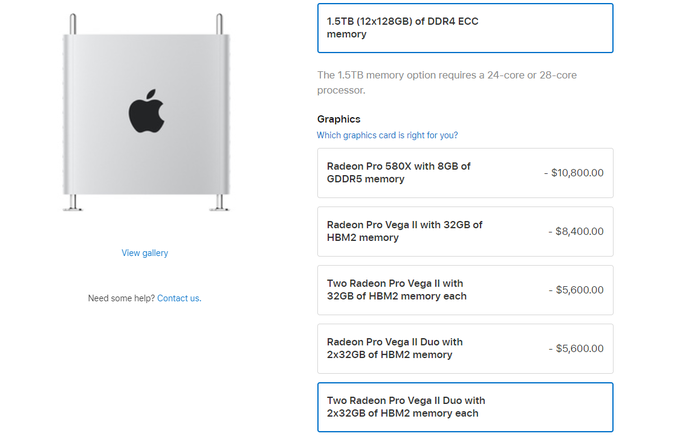Viewport: 700px width, 445px height.
Task: Click the Mac Pro's bottom right foot
Action: (216, 204)
